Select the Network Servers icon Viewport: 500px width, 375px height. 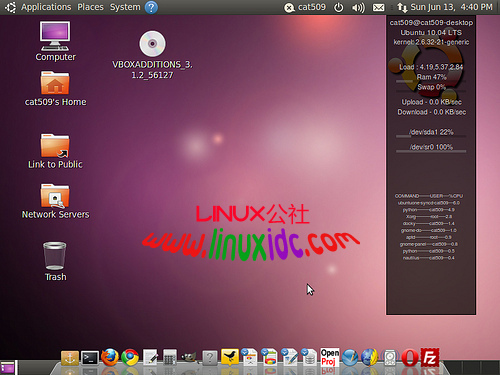(x=55, y=201)
